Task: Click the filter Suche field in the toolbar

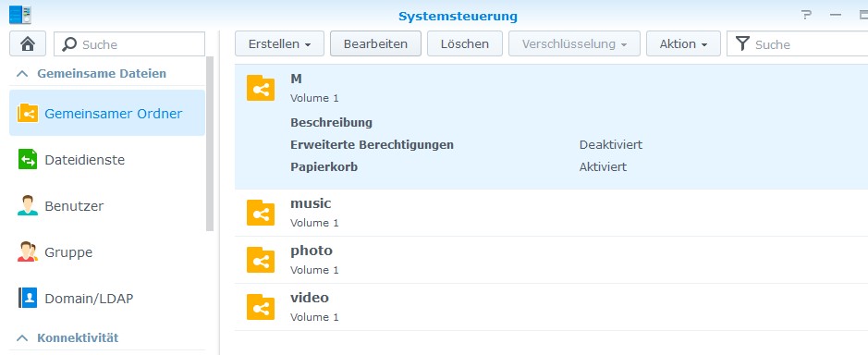Action: tap(797, 44)
